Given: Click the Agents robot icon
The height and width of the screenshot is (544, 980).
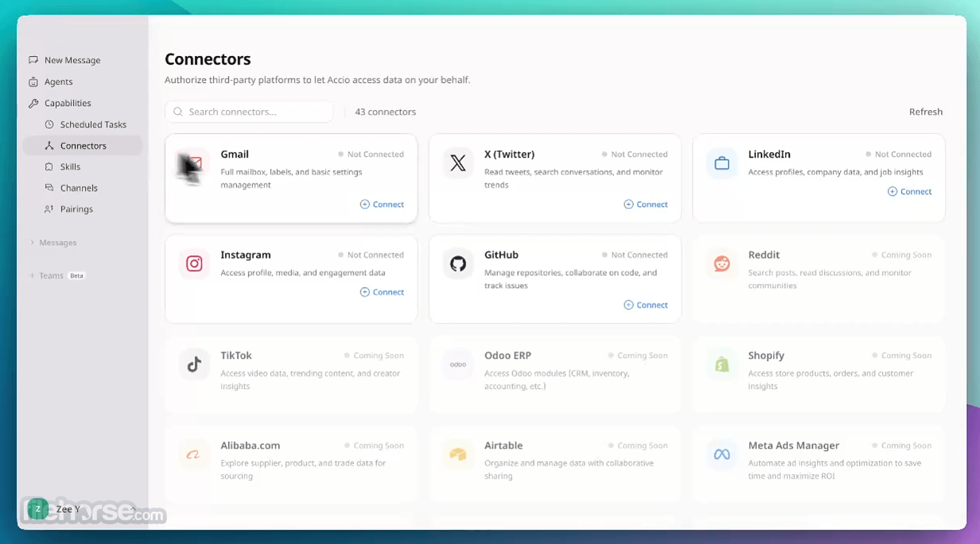Looking at the screenshot, I should point(34,82).
